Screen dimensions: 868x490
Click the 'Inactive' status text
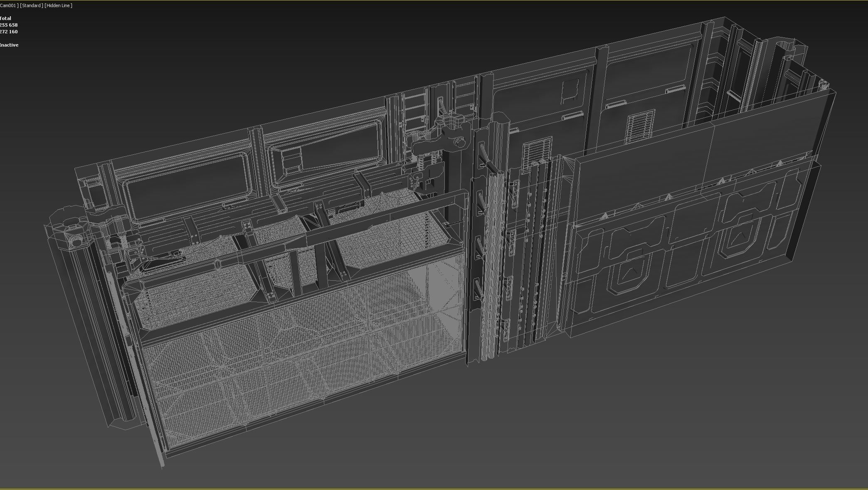[x=9, y=45]
